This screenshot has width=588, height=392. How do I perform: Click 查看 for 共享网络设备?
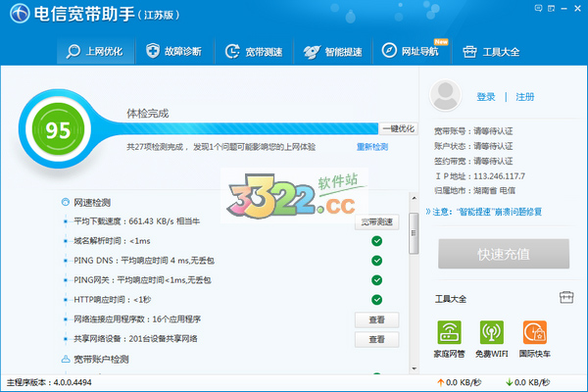(x=377, y=339)
